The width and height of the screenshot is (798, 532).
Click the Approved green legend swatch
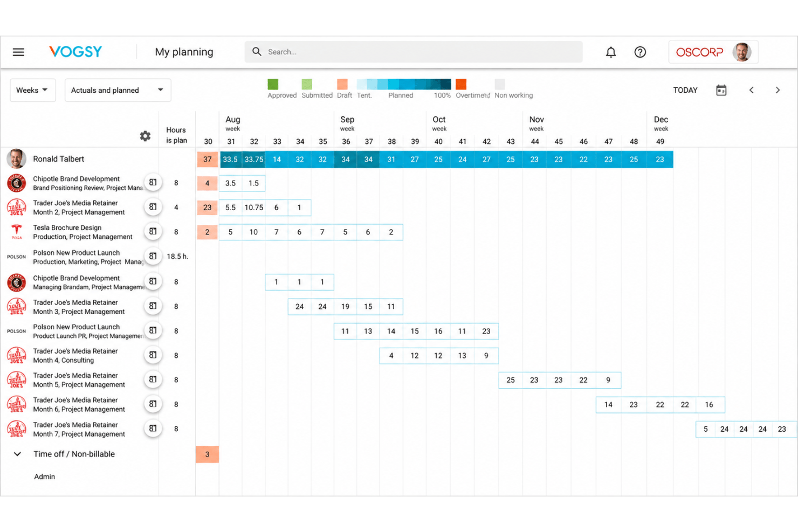[x=273, y=84]
